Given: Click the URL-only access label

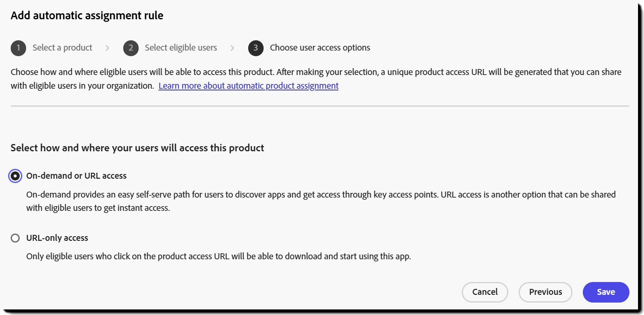Looking at the screenshot, I should coord(57,238).
